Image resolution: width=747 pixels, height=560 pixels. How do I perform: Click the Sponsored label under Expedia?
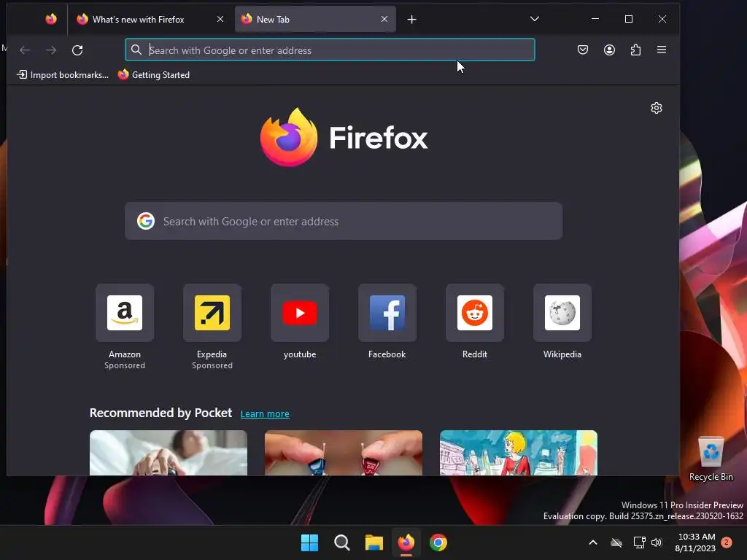coord(212,366)
